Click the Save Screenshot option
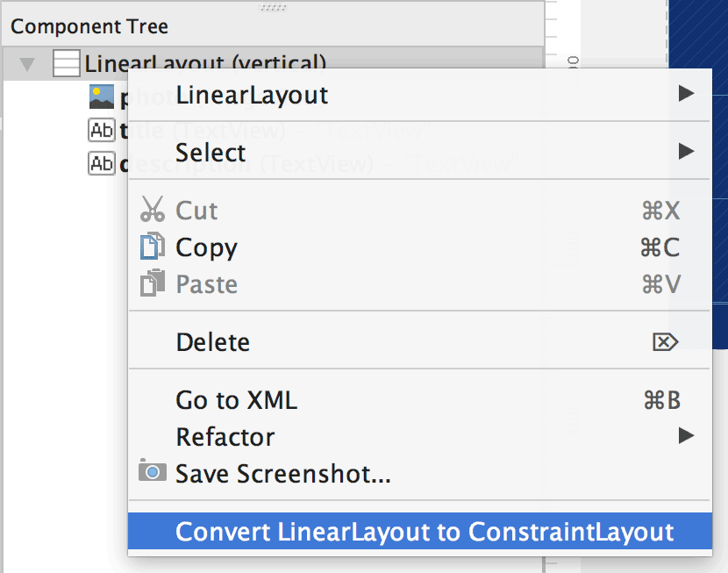Image resolution: width=728 pixels, height=573 pixels. tap(254, 474)
